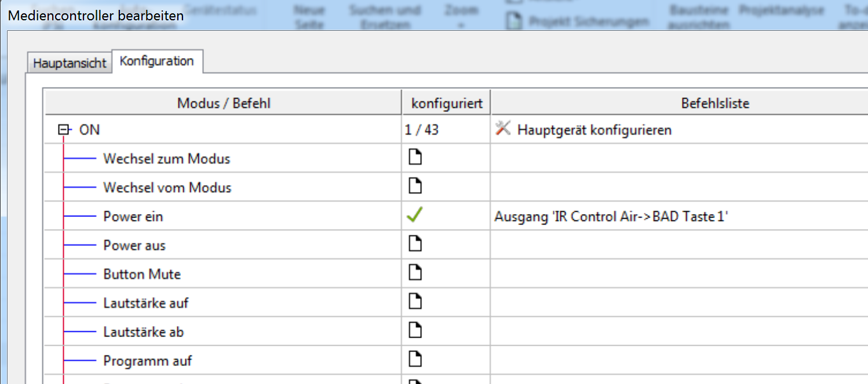
Task: Collapse the ON mode tree node
Action: (64, 130)
